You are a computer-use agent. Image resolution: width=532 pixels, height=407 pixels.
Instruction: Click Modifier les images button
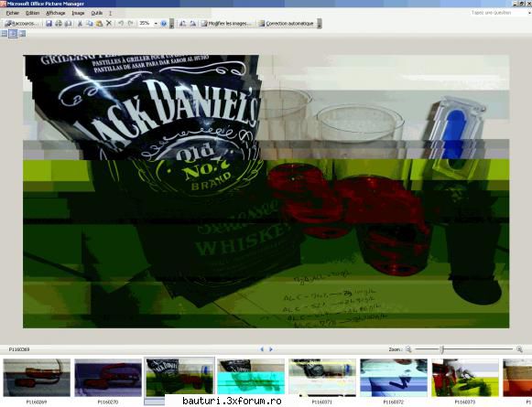click(226, 24)
